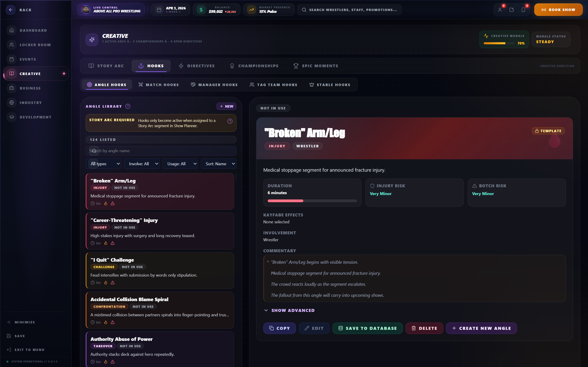Click the Save to Database button
This screenshot has width=588, height=367.
[367, 328]
